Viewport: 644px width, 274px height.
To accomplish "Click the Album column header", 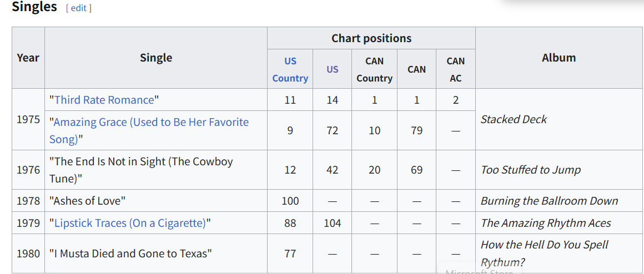I will pyautogui.click(x=559, y=58).
